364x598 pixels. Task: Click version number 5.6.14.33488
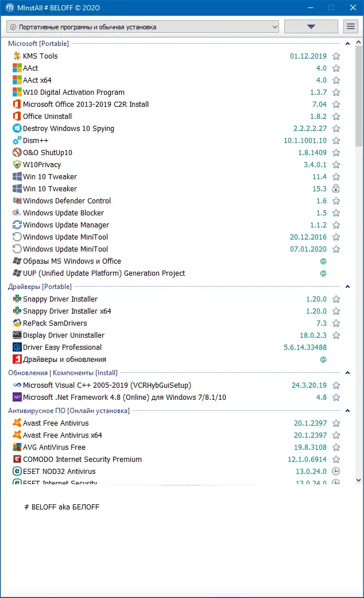tap(305, 348)
